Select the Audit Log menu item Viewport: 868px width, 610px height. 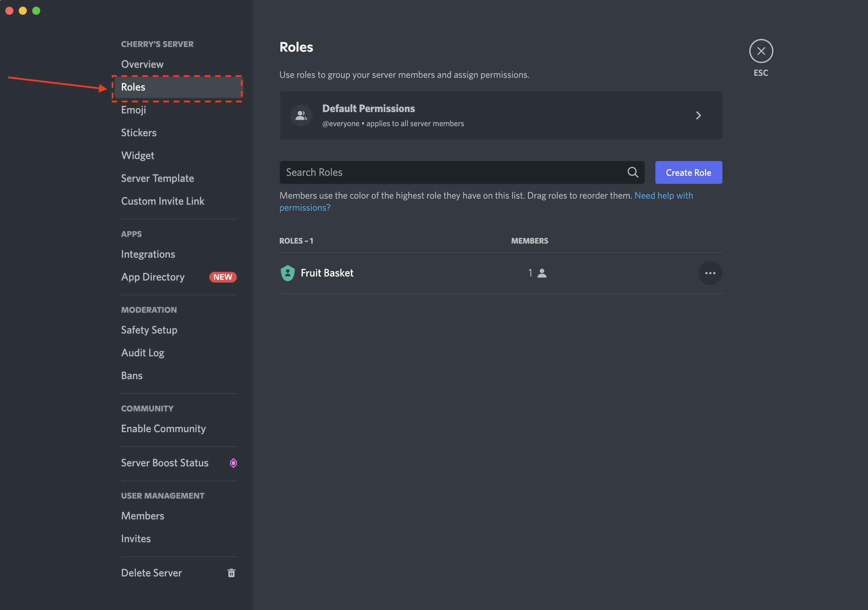143,353
